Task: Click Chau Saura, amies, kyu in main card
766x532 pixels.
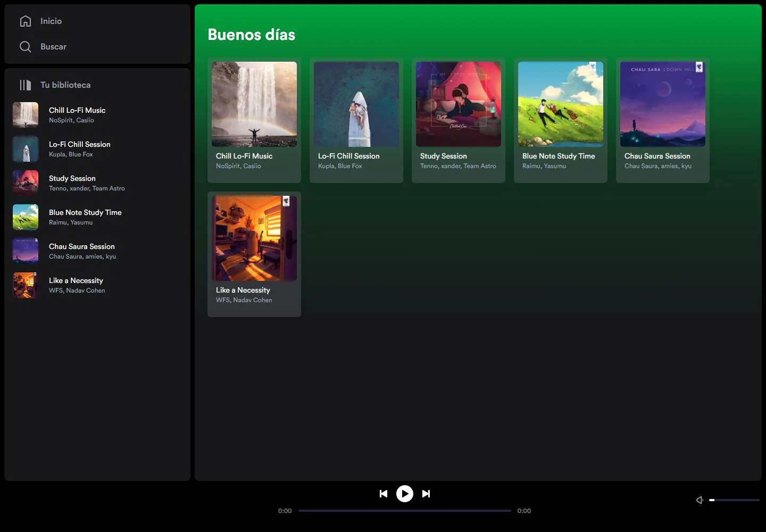Action: [x=658, y=166]
